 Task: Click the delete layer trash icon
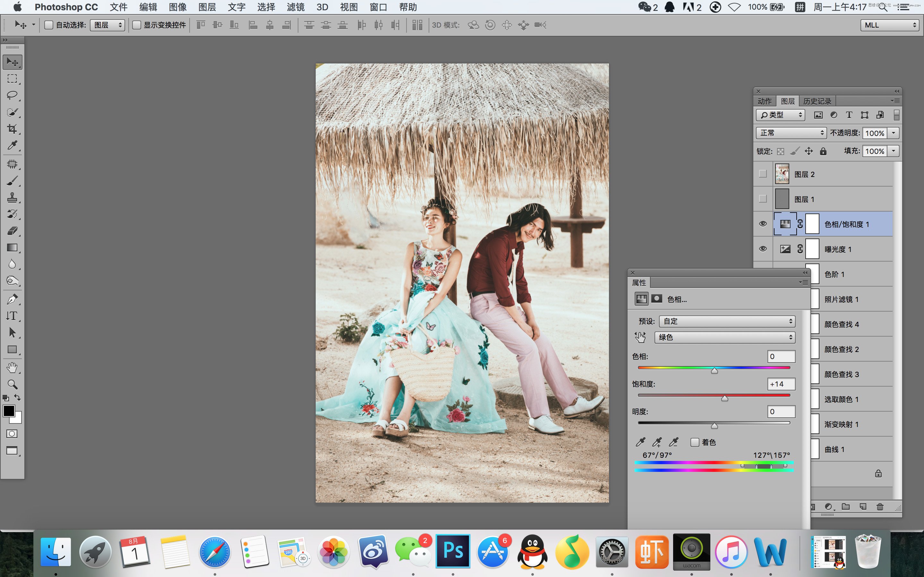[x=880, y=507]
